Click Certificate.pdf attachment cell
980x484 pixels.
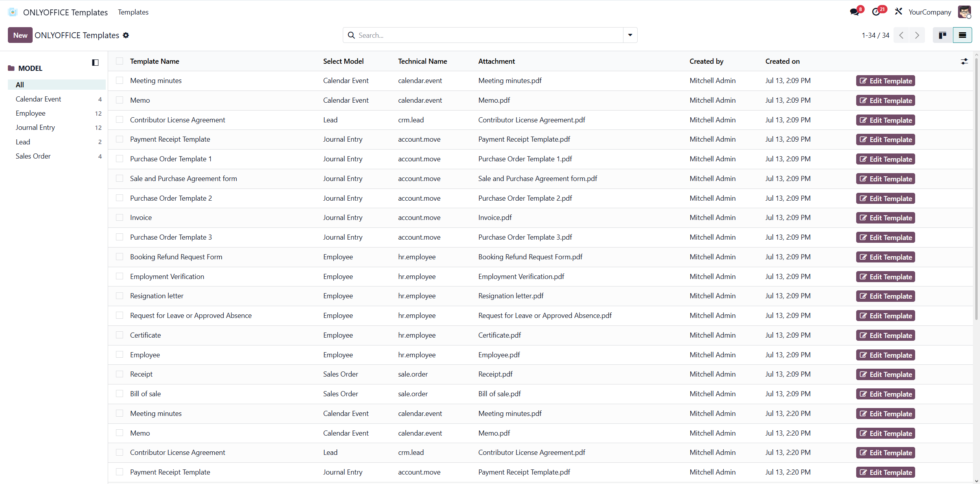coord(499,335)
